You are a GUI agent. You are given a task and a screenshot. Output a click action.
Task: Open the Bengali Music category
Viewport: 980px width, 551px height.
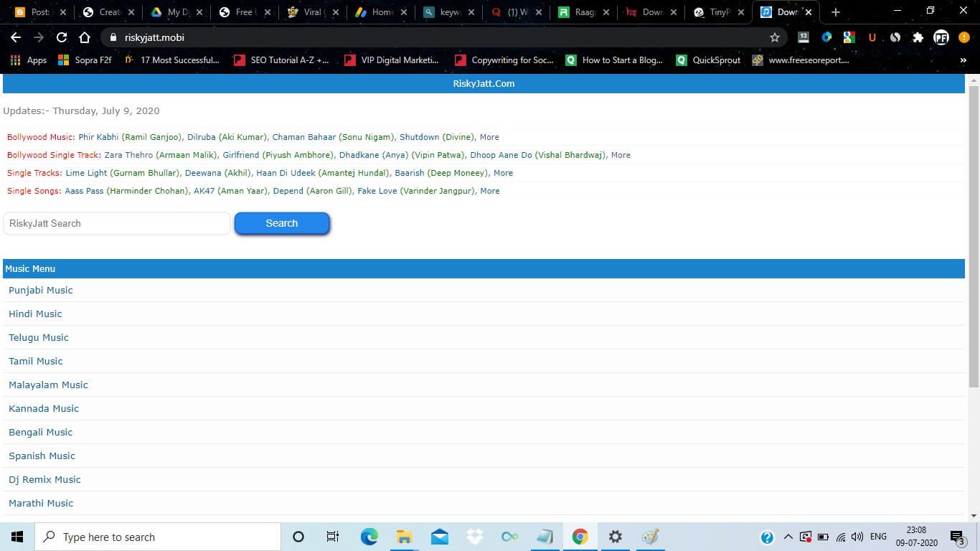(41, 432)
